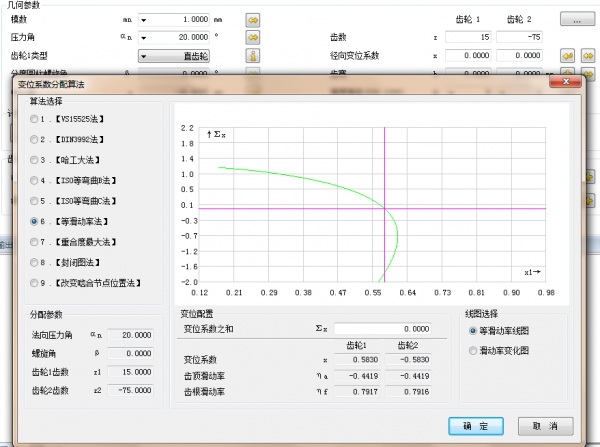This screenshot has height=447, width=600.
Task: Close the 变位系数分配算法 dialog
Action: [566, 82]
